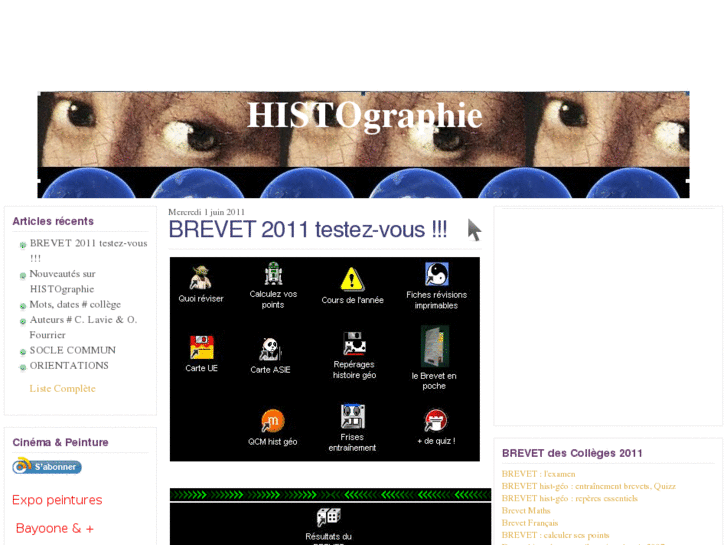The height and width of the screenshot is (545, 727).
Task: Open the 'Carte UE' floppy icon
Action: 202,347
